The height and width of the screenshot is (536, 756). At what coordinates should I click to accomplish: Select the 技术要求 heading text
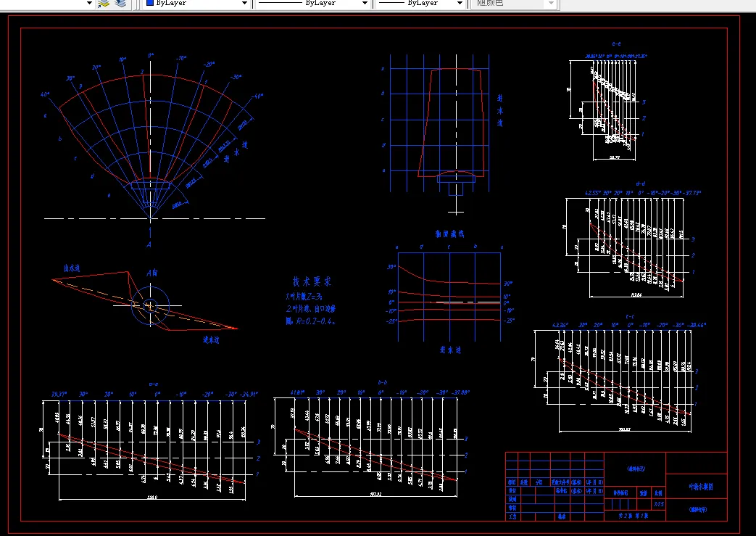pos(312,281)
